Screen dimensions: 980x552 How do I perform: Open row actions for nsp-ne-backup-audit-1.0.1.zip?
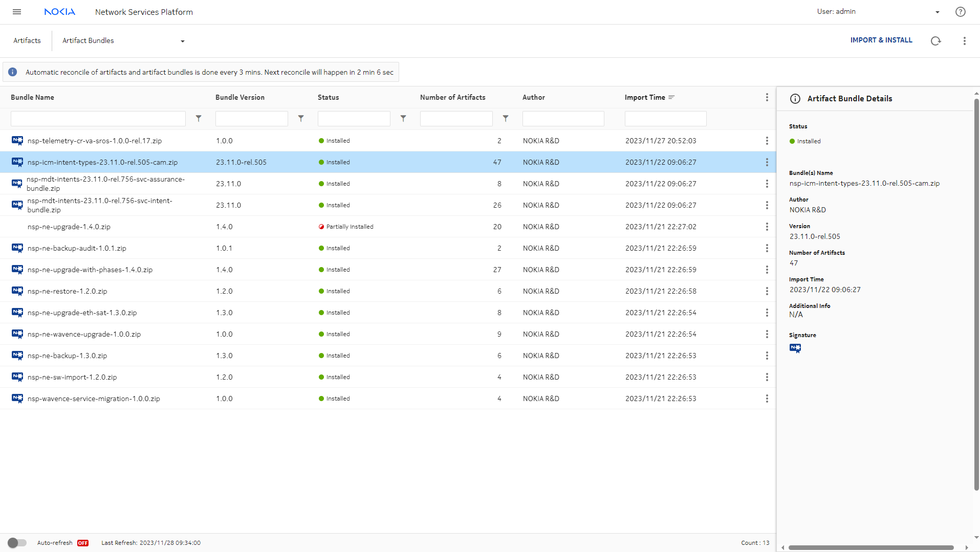click(767, 248)
